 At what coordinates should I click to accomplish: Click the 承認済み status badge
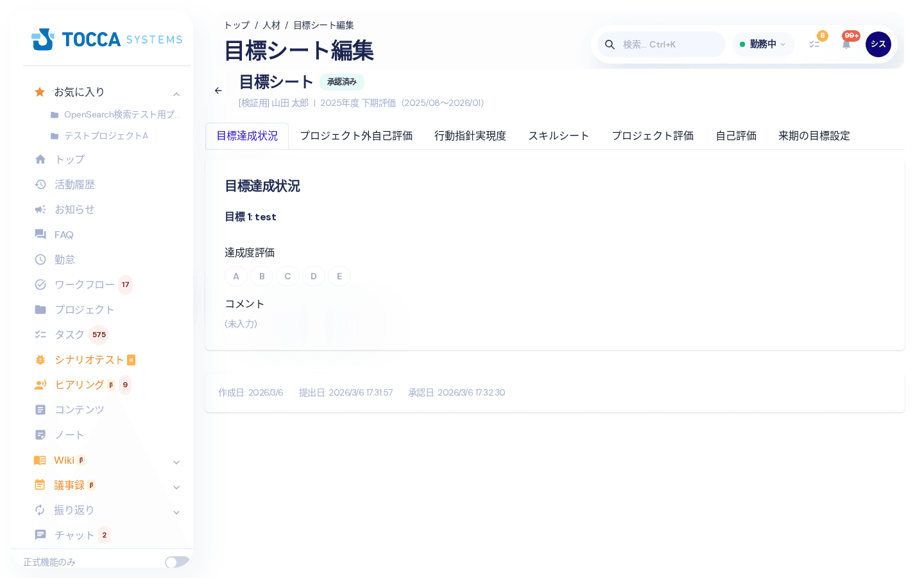pos(342,82)
